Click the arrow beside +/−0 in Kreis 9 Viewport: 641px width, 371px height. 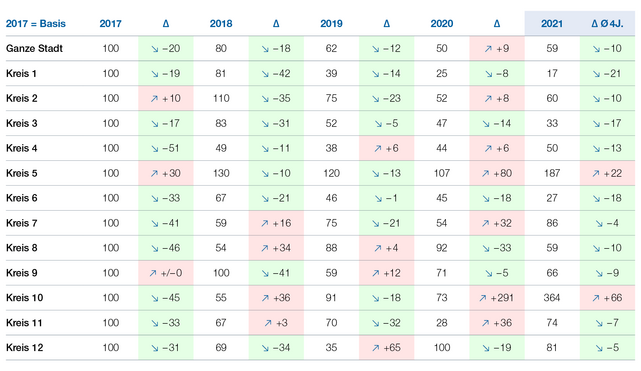(x=153, y=273)
